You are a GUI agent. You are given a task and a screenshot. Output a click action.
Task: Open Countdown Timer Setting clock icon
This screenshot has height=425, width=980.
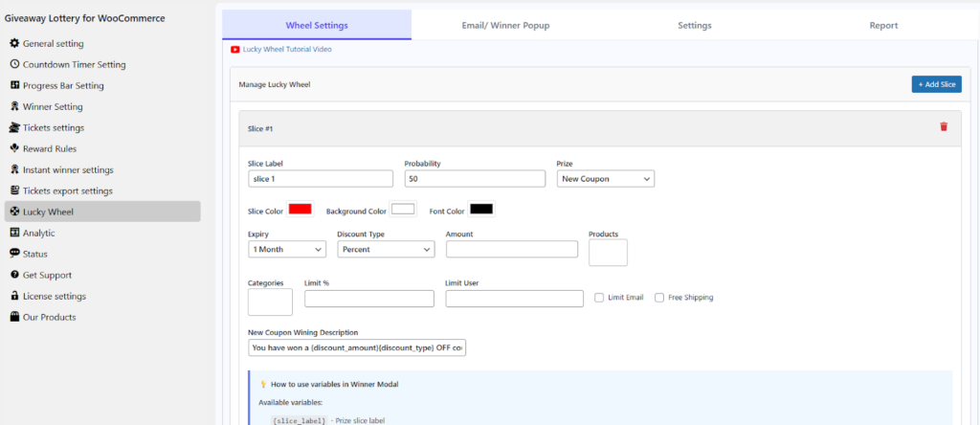[14, 64]
